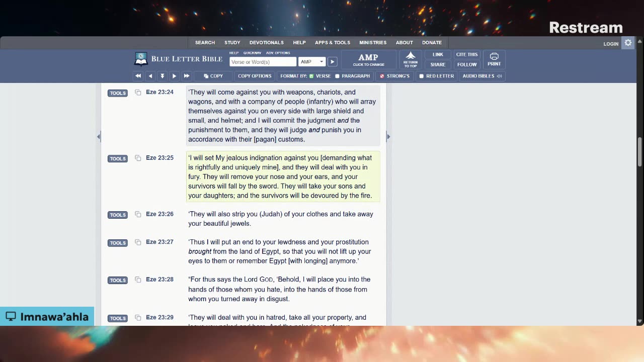Open the Study menu
This screenshot has height=362, width=644.
232,43
